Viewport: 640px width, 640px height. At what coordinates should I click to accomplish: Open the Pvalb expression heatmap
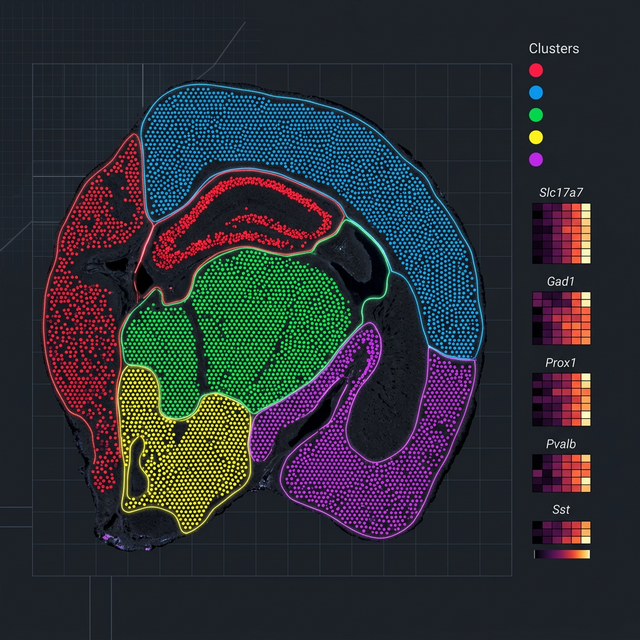pos(561,473)
